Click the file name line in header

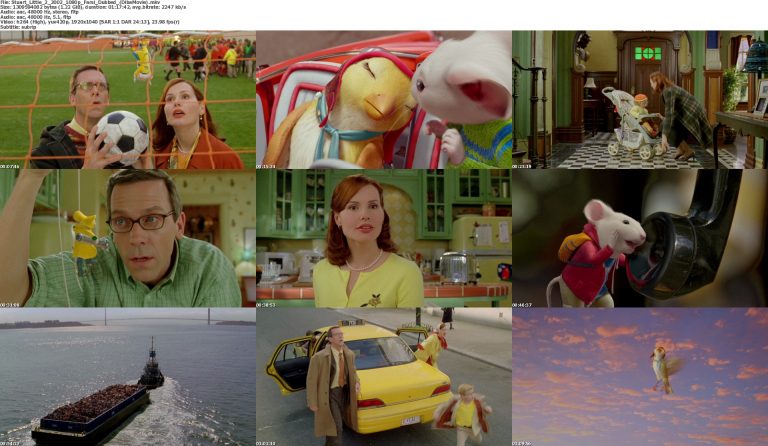[x=80, y=3]
